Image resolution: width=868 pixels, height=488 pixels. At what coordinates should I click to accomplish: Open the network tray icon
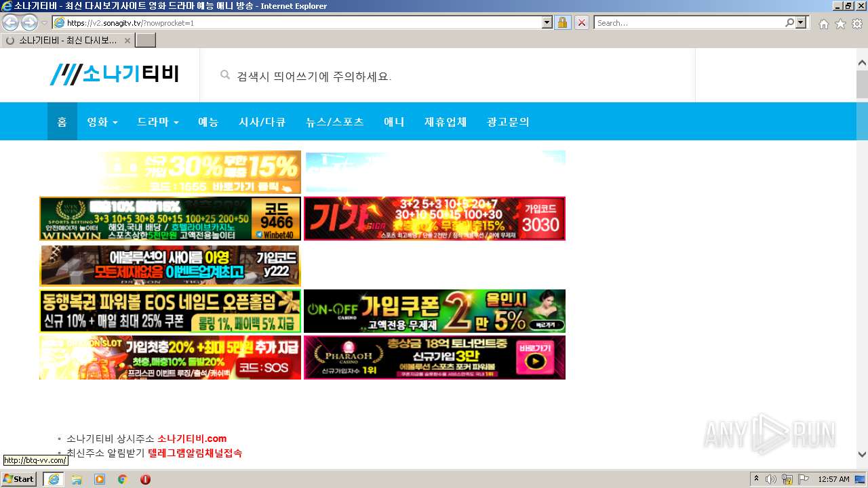coord(787,479)
